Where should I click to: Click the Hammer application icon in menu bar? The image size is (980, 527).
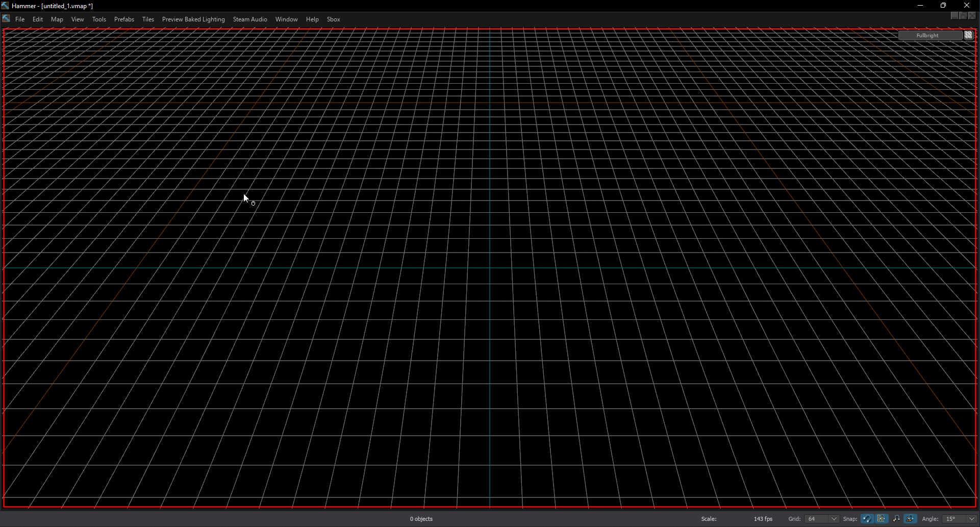6,18
